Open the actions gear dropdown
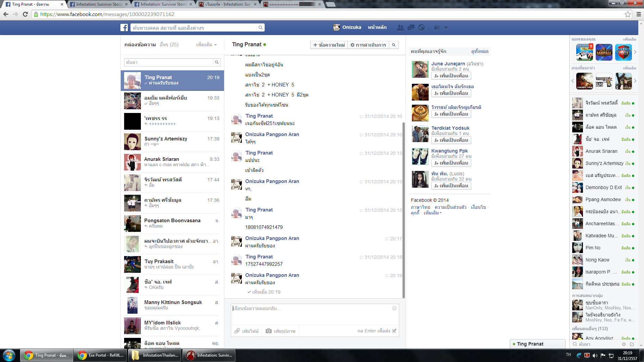 pos(368,45)
